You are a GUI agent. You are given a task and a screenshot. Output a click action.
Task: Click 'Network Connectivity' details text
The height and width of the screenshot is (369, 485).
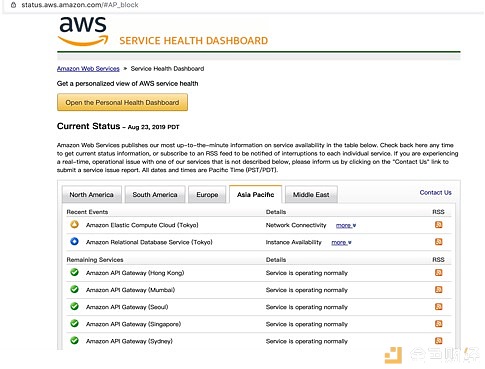tap(296, 225)
